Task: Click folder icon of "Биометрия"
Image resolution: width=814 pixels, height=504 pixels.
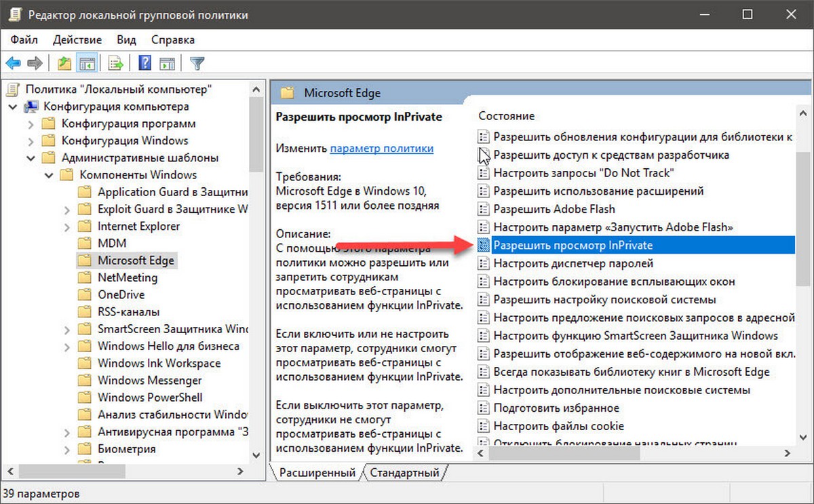Action: [x=84, y=449]
